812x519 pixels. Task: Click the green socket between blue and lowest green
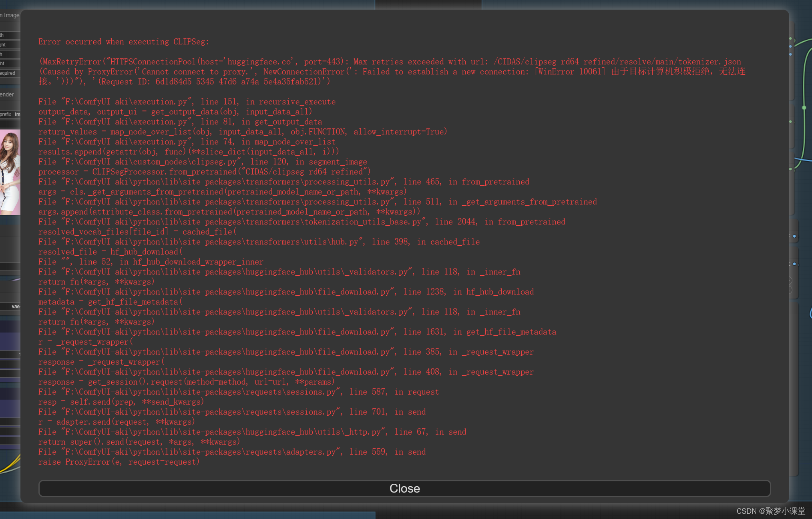[x=790, y=121]
